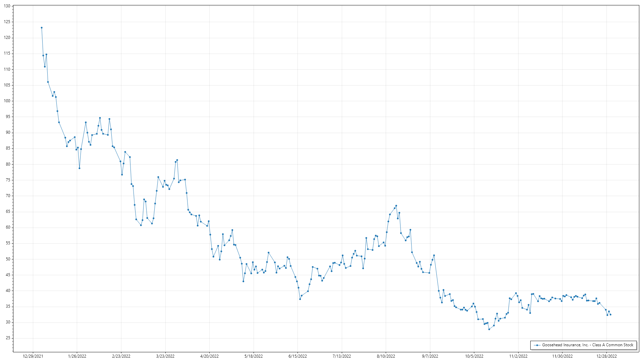The width and height of the screenshot is (644, 362).
Task: Click the Goosehead Insurance legend text
Action: coord(587,345)
